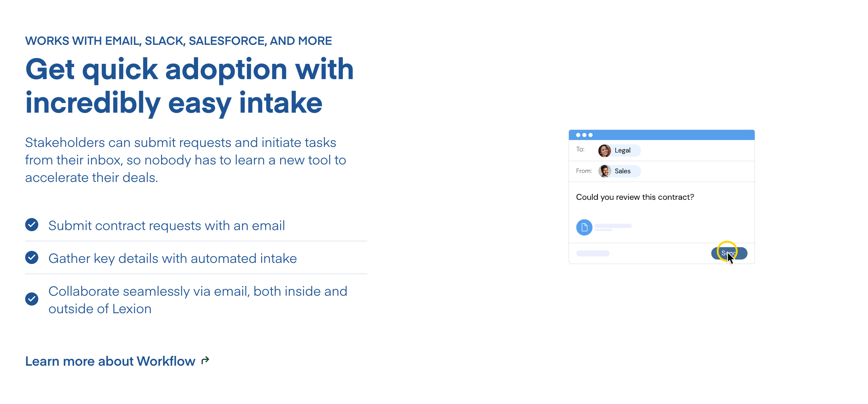
Task: Click the checkmark next to Gather key details
Action: [x=32, y=257]
